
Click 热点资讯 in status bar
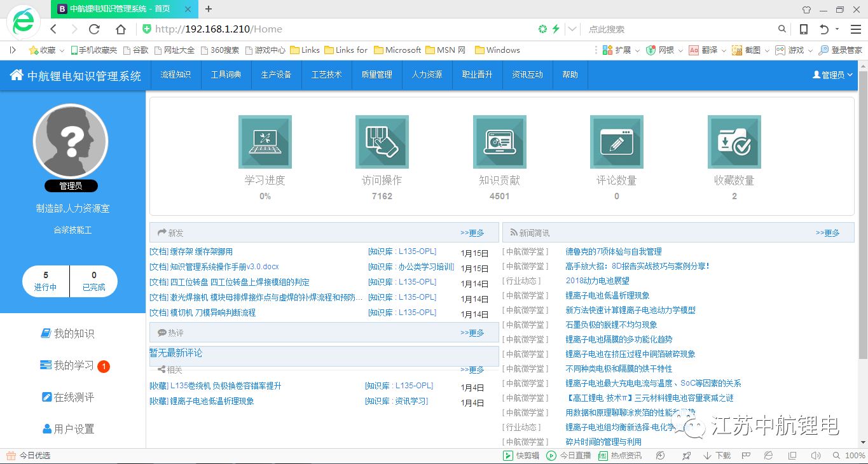click(620, 456)
